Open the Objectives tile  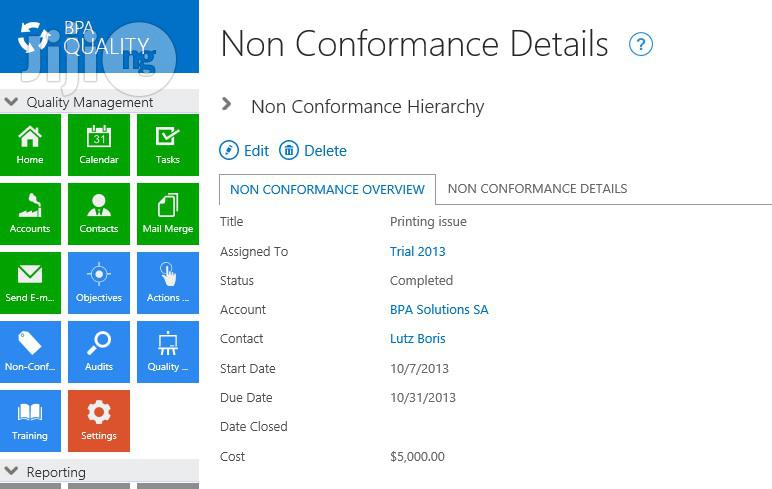click(99, 283)
